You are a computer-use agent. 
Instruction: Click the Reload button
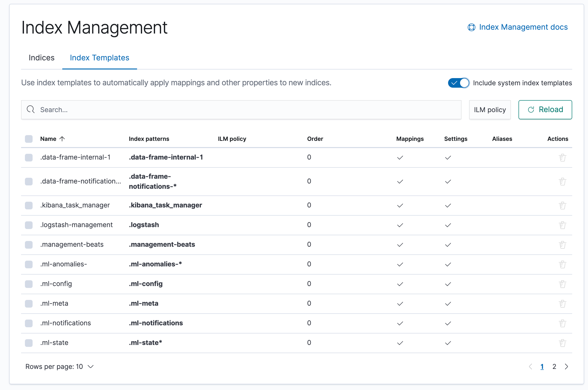point(545,110)
